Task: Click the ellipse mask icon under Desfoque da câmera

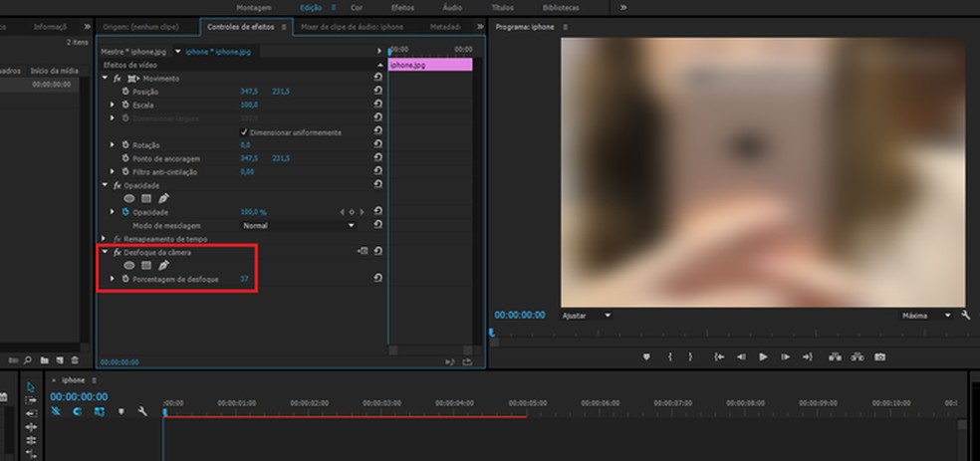Action: [x=129, y=266]
